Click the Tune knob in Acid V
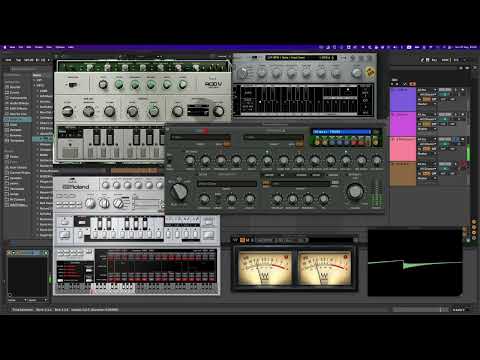 click(103, 85)
